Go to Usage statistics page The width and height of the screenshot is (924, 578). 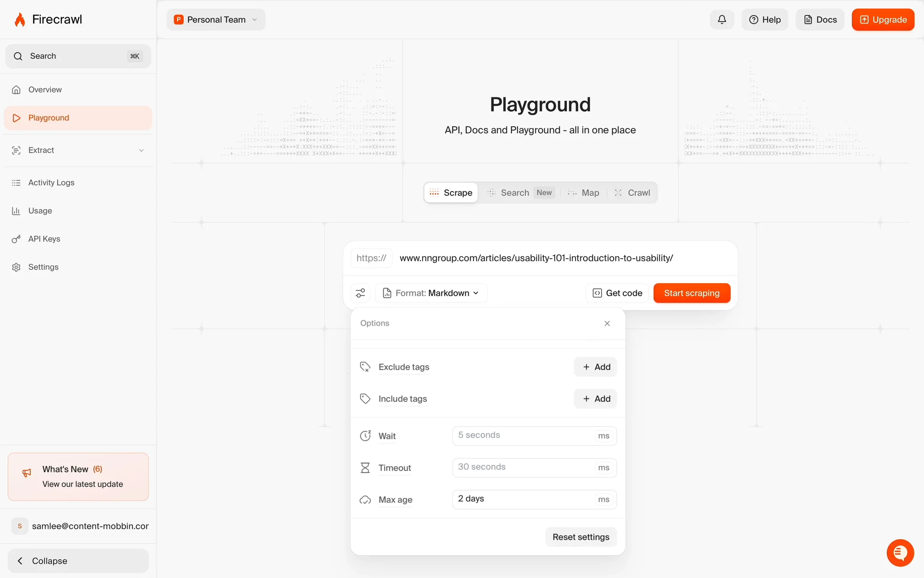(x=40, y=210)
